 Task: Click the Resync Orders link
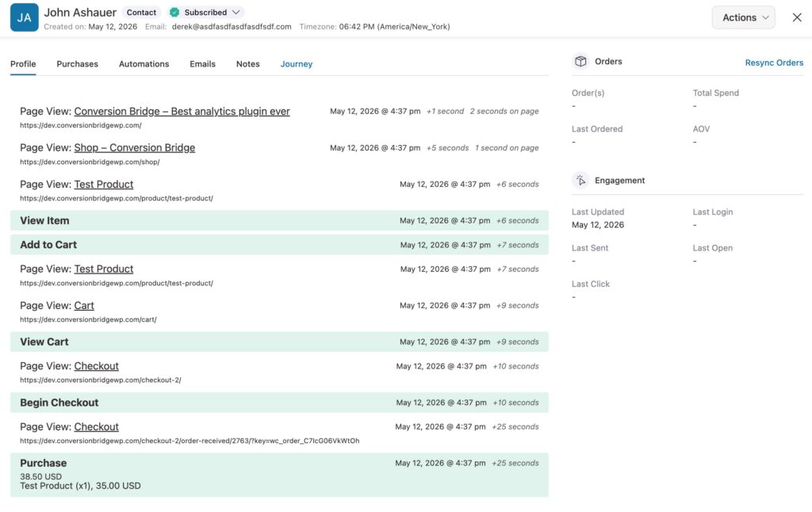774,63
